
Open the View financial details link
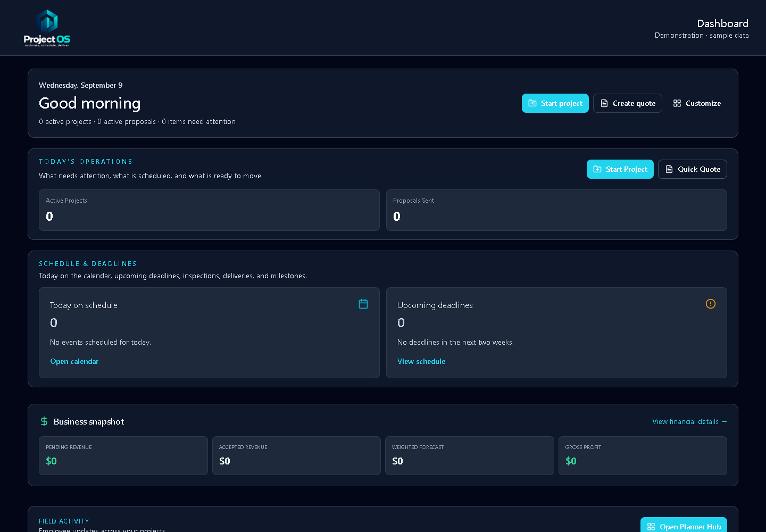pyautogui.click(x=689, y=421)
